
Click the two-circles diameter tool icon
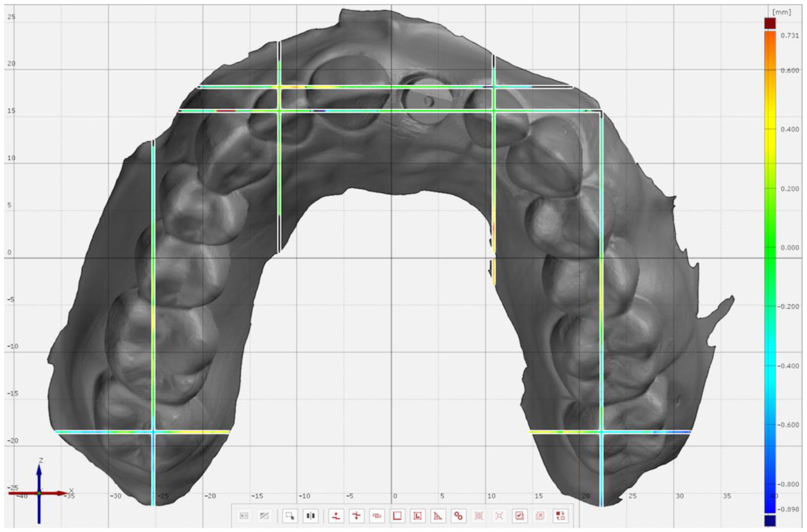[x=458, y=516]
